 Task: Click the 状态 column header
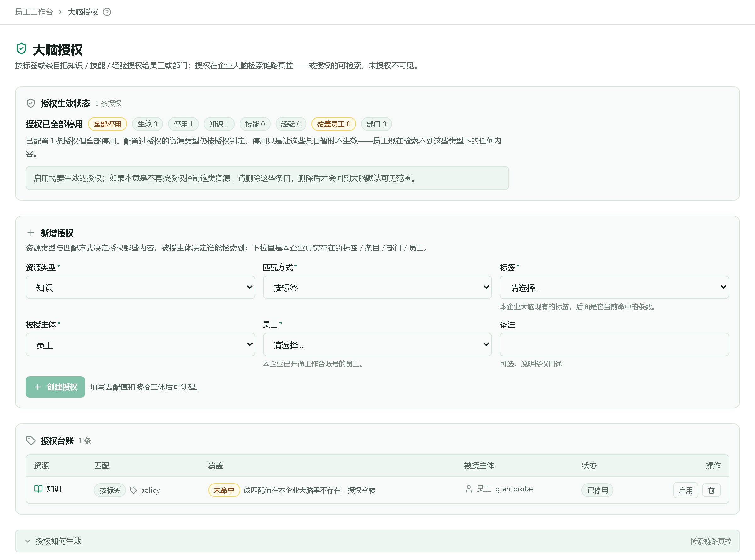[589, 465]
